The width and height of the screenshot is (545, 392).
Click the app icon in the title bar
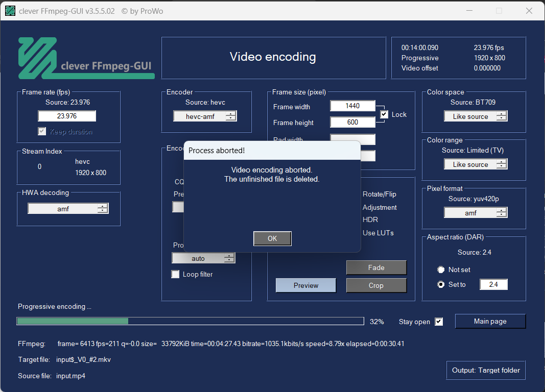coord(10,11)
